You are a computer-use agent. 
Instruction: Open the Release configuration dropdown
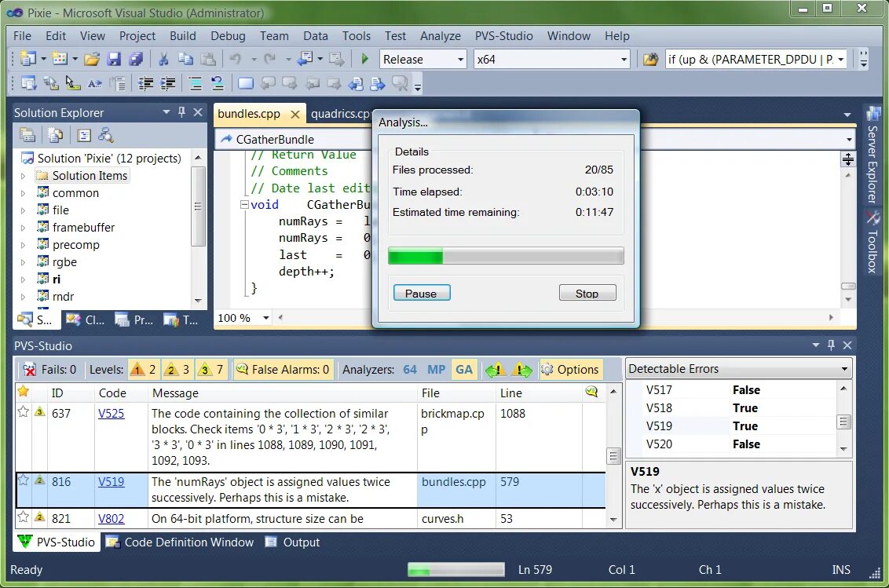click(460, 60)
